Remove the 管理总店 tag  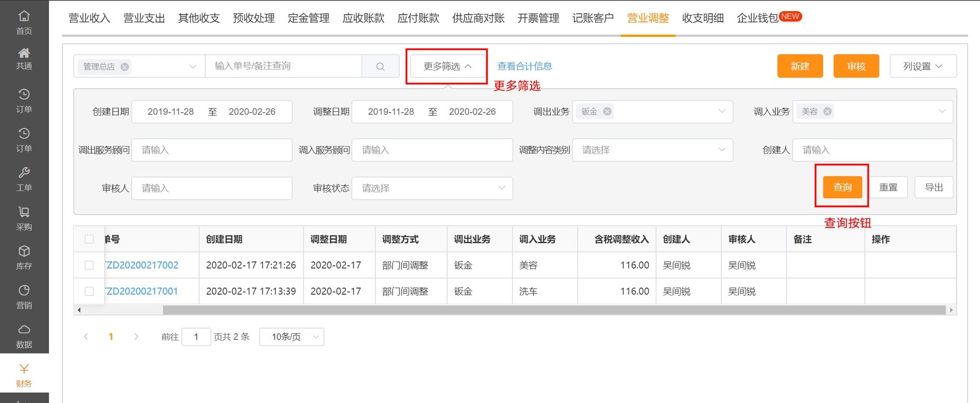[125, 67]
